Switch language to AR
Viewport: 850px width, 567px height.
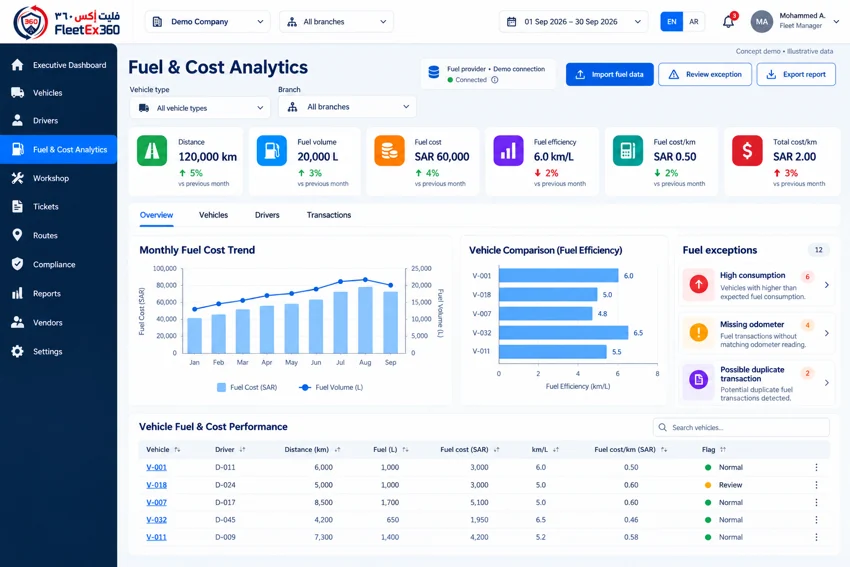[x=694, y=22]
